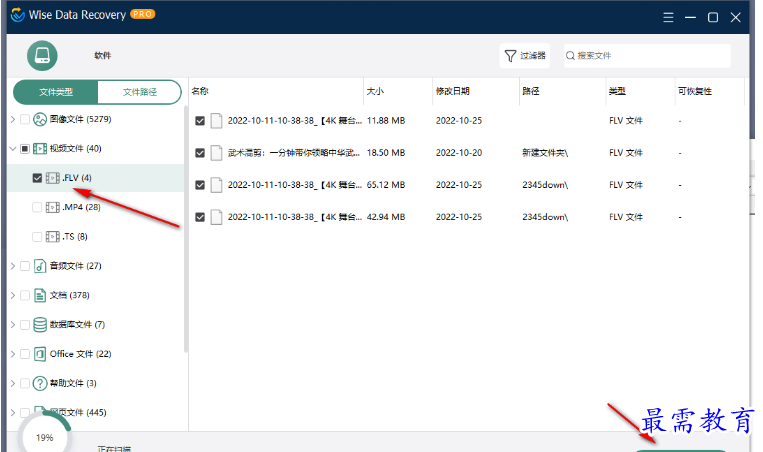The height and width of the screenshot is (452, 763).
Task: Click the search magnifier icon
Action: coord(570,56)
